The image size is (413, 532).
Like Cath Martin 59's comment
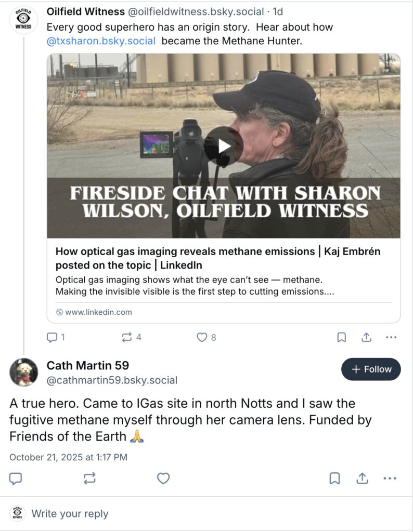click(163, 478)
